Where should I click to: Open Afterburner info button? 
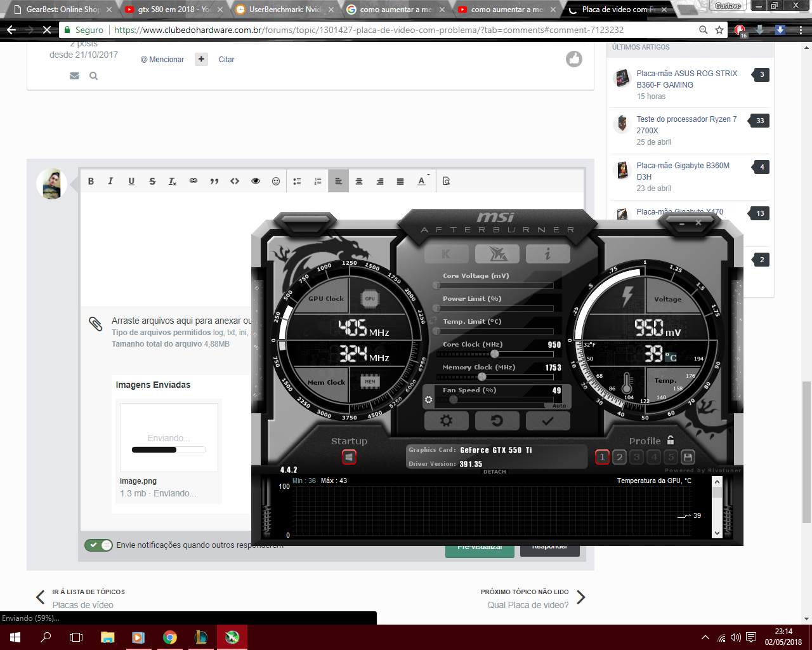click(x=548, y=254)
